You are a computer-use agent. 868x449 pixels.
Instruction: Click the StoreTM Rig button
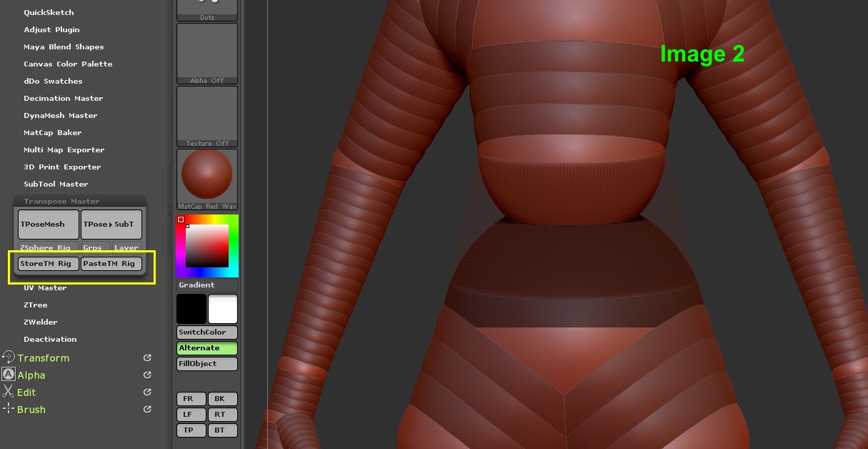pyautogui.click(x=48, y=263)
